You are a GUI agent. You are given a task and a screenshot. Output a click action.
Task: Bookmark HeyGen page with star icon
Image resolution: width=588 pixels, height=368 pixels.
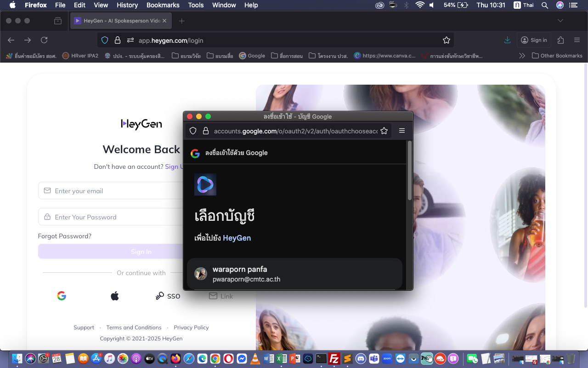tap(446, 40)
